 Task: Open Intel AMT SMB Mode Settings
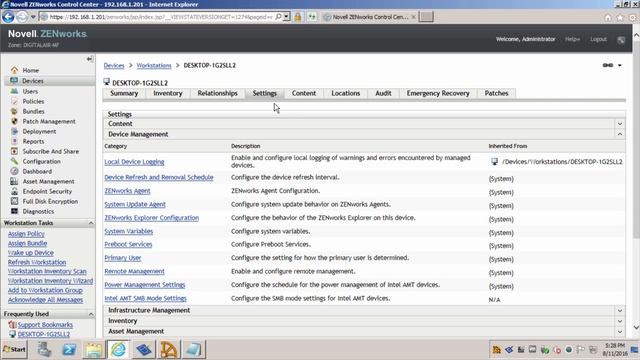pos(145,298)
